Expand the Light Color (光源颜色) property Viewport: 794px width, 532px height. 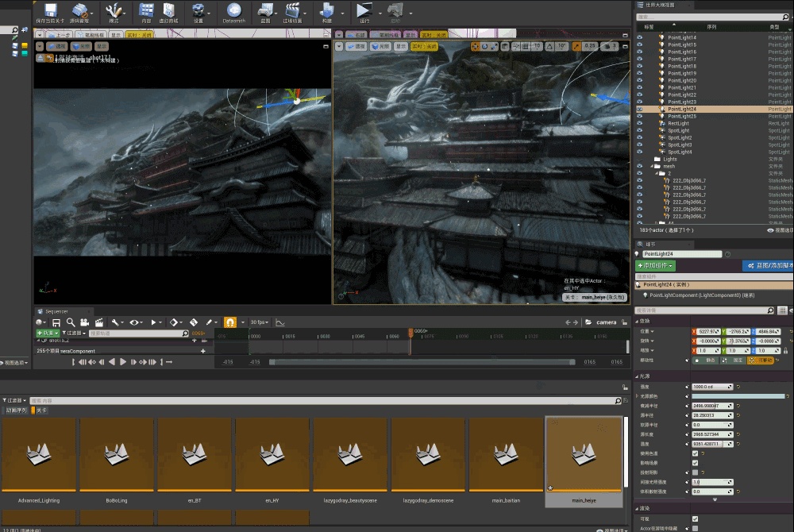pos(638,395)
